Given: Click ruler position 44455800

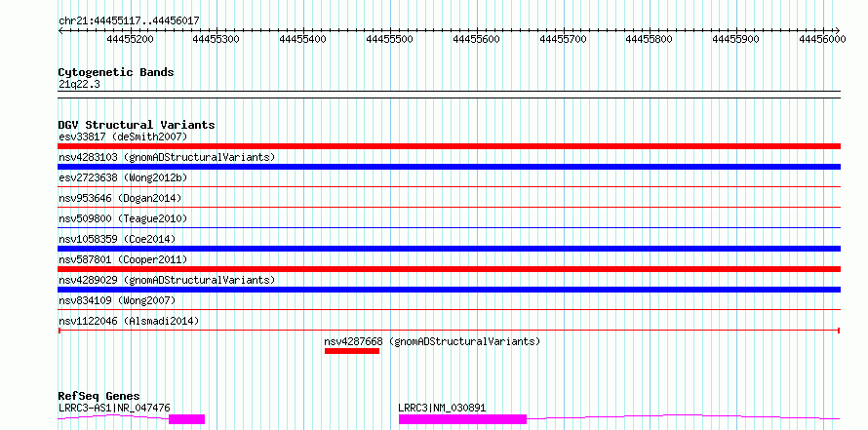Looking at the screenshot, I should coord(650,39).
